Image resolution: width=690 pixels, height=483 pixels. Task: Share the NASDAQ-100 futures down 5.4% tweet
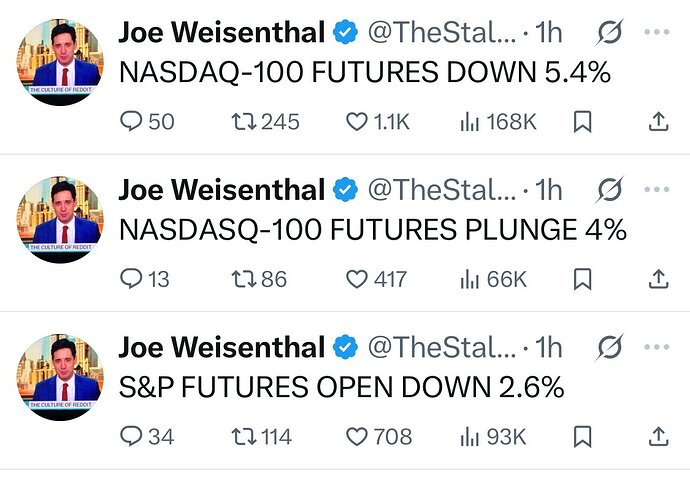658,121
